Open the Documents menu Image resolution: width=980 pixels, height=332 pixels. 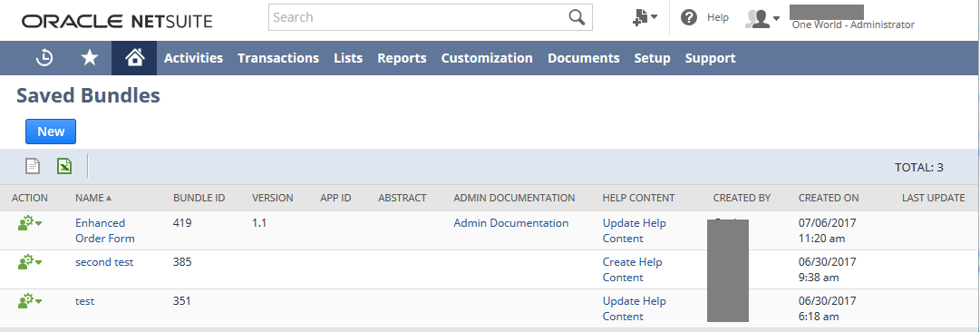tap(584, 58)
